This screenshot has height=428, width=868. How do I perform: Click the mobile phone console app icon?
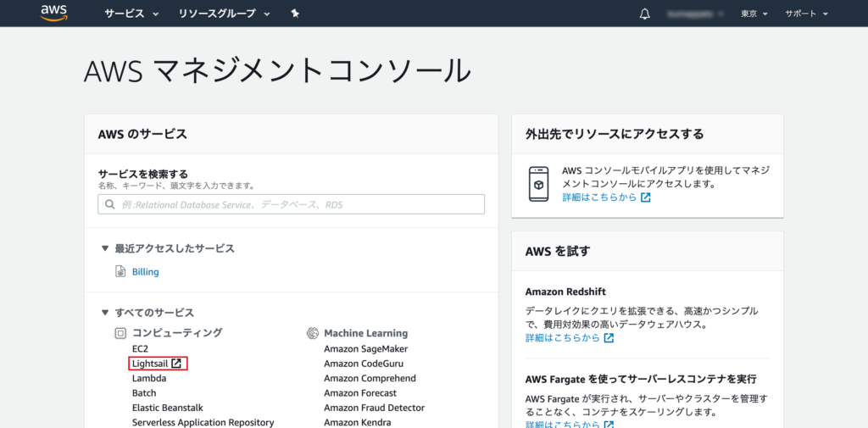point(538,185)
